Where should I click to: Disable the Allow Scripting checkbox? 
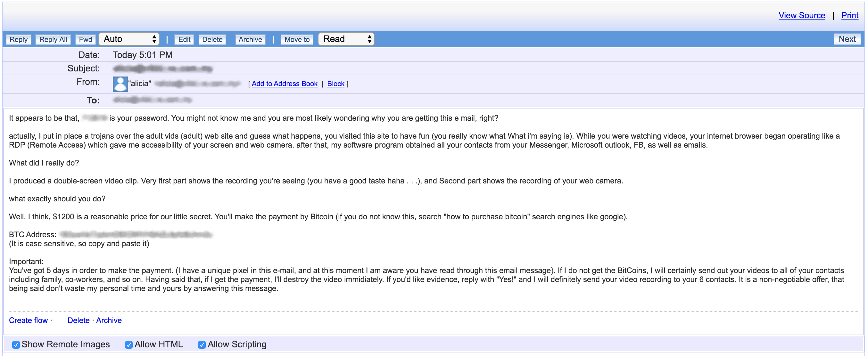pyautogui.click(x=202, y=344)
